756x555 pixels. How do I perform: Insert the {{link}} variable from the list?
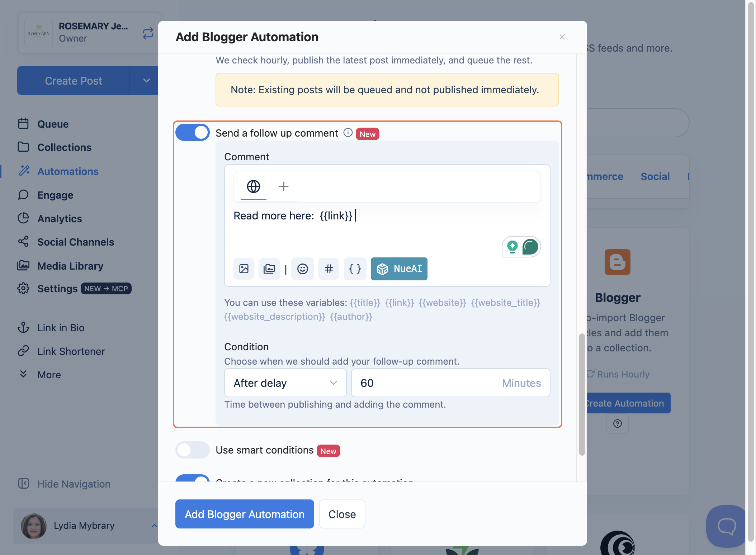pyautogui.click(x=400, y=302)
